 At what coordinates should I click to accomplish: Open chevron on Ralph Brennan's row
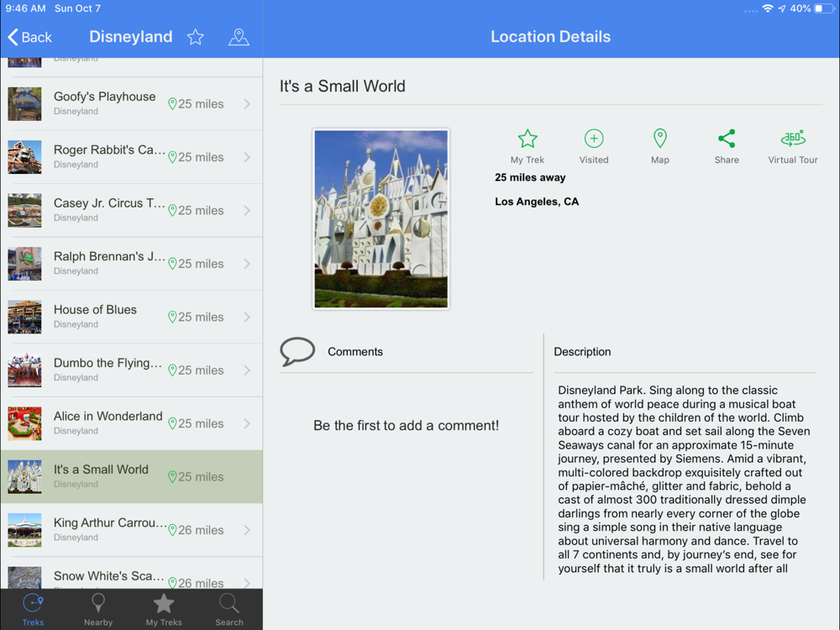247,264
